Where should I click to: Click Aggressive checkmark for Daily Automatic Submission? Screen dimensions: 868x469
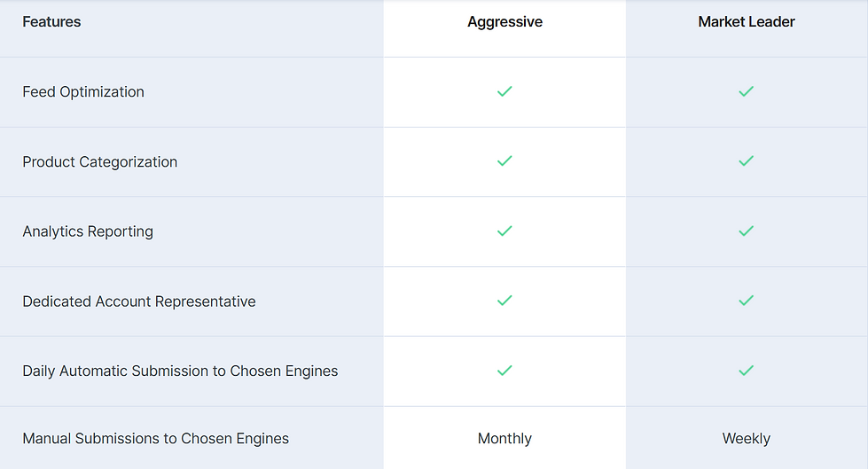click(x=504, y=371)
